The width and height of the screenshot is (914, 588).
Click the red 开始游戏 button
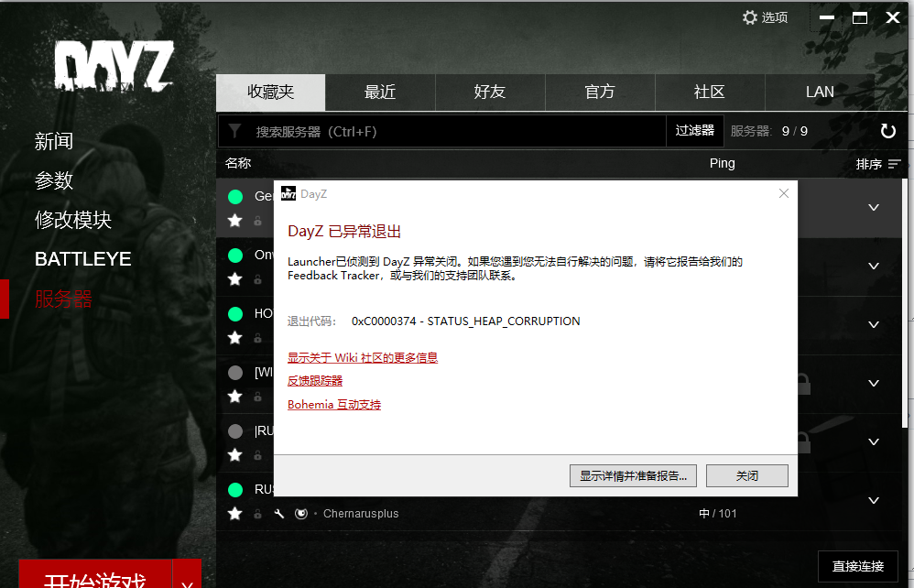click(95, 574)
